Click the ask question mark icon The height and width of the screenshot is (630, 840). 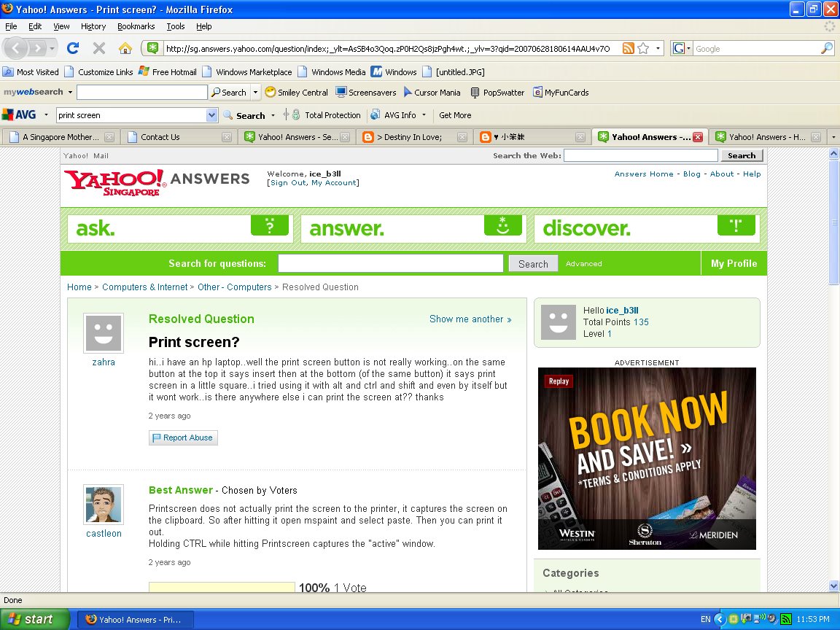pyautogui.click(x=270, y=225)
